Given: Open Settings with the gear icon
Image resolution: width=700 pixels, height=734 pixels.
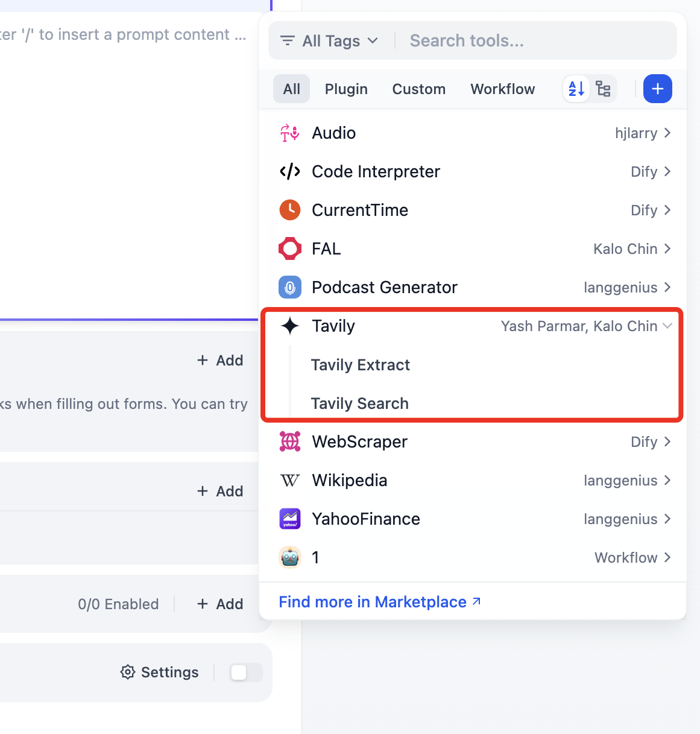Looking at the screenshot, I should click(x=128, y=672).
